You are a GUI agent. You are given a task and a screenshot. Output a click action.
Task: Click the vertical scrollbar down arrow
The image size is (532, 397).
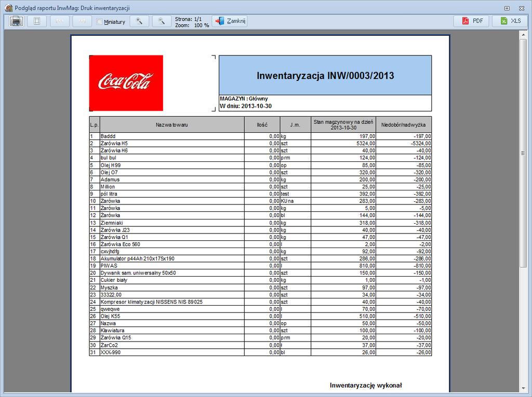point(523,389)
